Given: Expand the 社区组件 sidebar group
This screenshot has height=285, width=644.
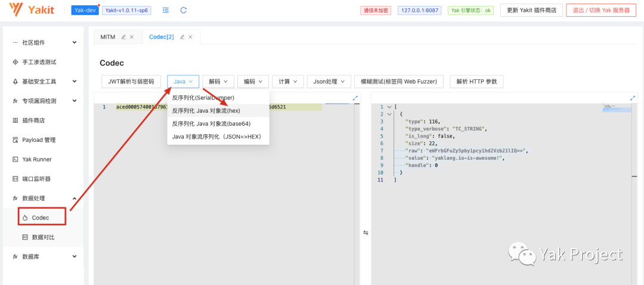Looking at the screenshot, I should click(75, 42).
